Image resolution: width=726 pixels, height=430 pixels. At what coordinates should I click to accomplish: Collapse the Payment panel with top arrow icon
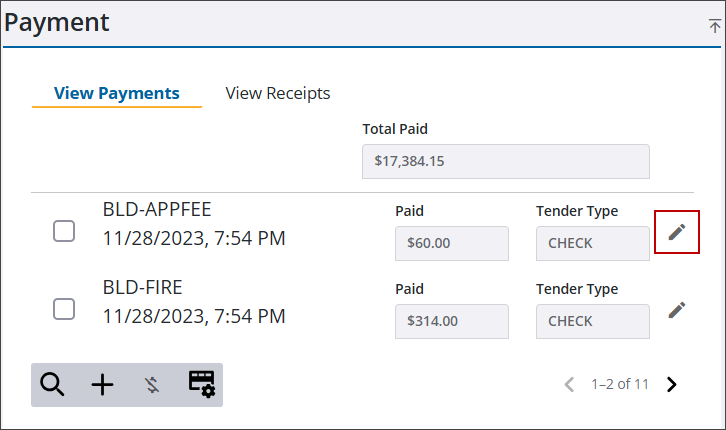point(714,25)
